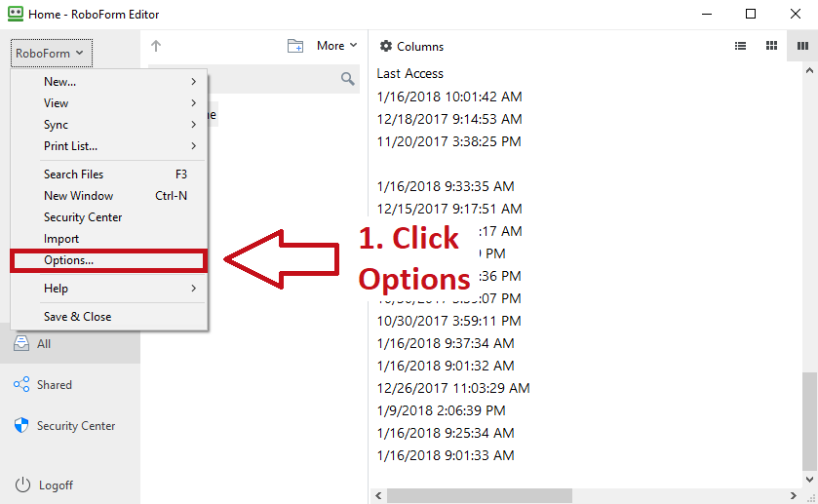This screenshot has height=504, width=818.
Task: Switch to list view layout icon
Action: tap(740, 46)
